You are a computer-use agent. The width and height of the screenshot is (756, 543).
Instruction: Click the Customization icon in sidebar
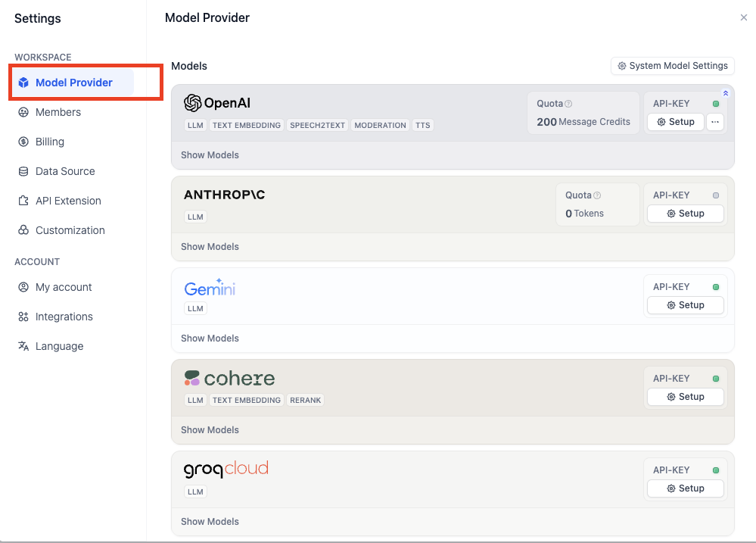[23, 230]
